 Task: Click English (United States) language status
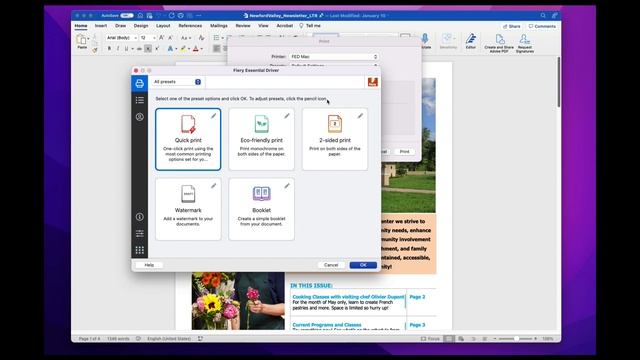click(x=169, y=339)
